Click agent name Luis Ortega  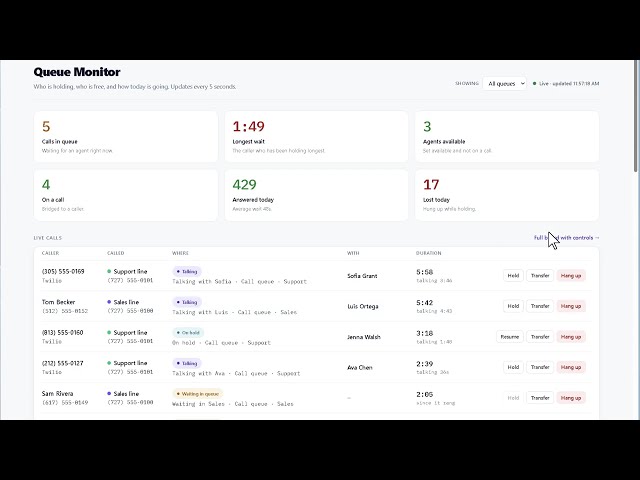tap(363, 307)
